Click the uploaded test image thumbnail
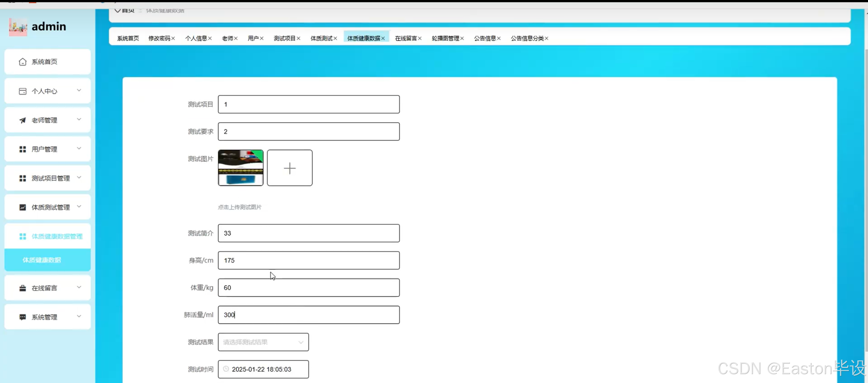This screenshot has width=868, height=383. 241,168
